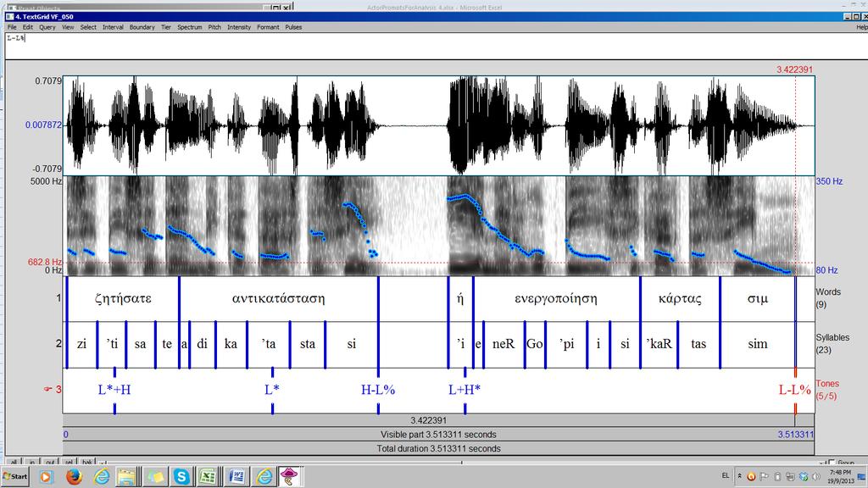Open the Formant menu

pyautogui.click(x=268, y=27)
